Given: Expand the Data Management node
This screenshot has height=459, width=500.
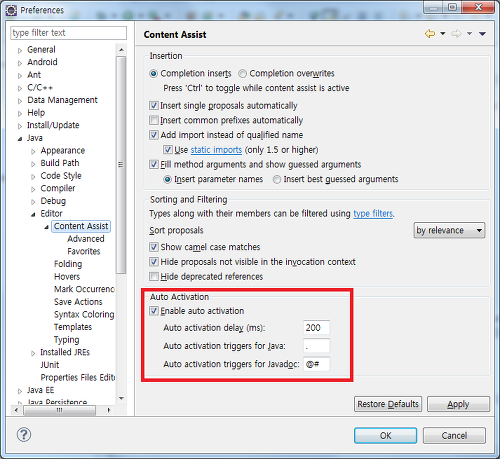Looking at the screenshot, I should point(20,101).
